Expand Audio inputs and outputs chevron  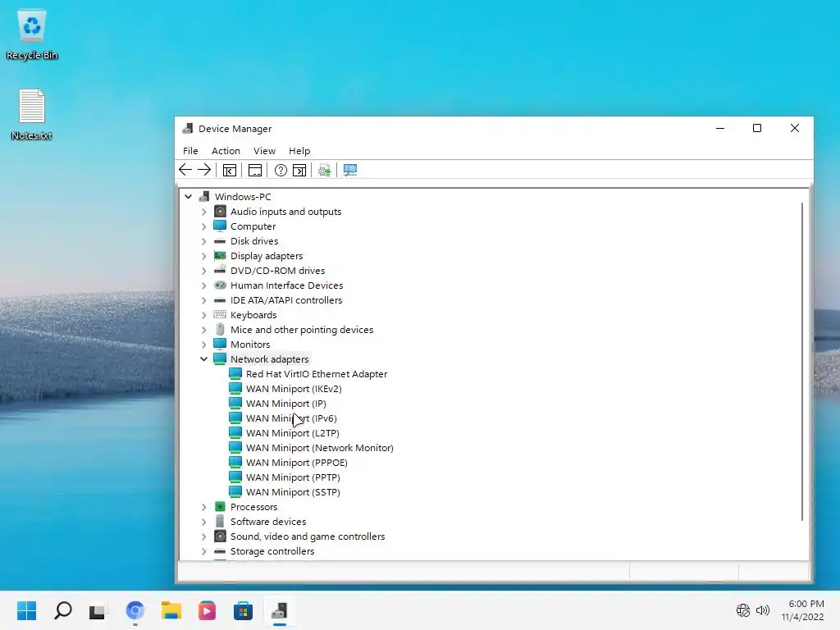[x=203, y=212]
